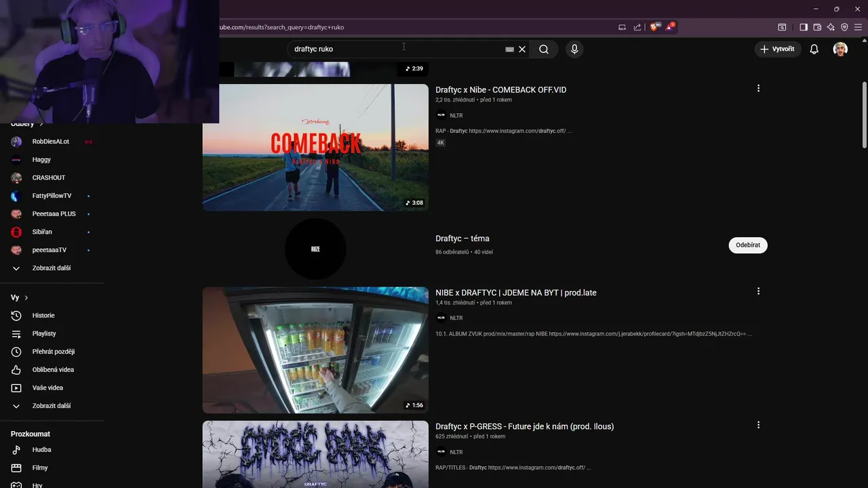Image resolution: width=868 pixels, height=488 pixels.
Task: Subscribe with the Odebírat button
Action: 748,245
